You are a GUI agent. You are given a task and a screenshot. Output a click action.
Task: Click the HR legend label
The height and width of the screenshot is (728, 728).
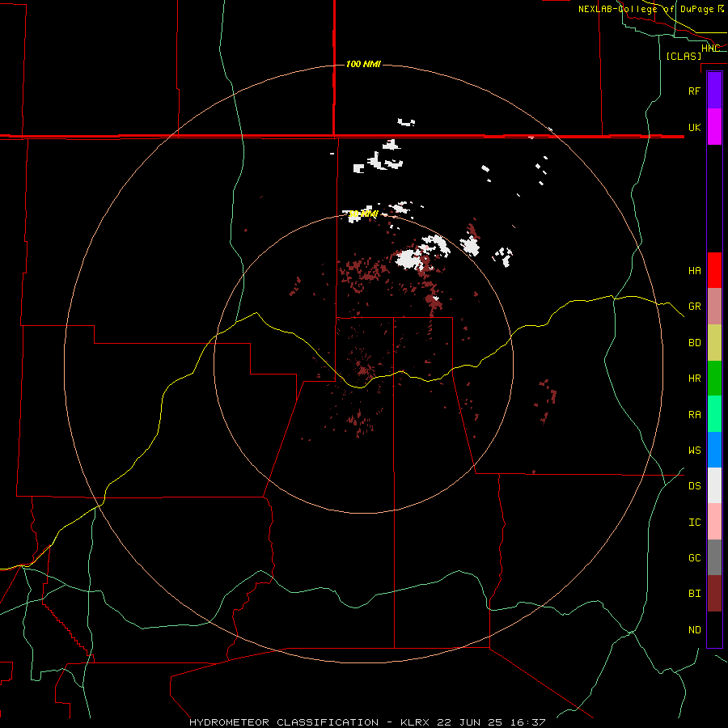pos(694,379)
